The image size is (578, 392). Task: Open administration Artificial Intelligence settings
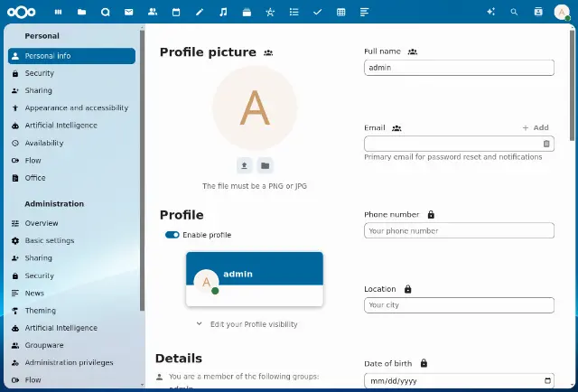pyautogui.click(x=71, y=328)
